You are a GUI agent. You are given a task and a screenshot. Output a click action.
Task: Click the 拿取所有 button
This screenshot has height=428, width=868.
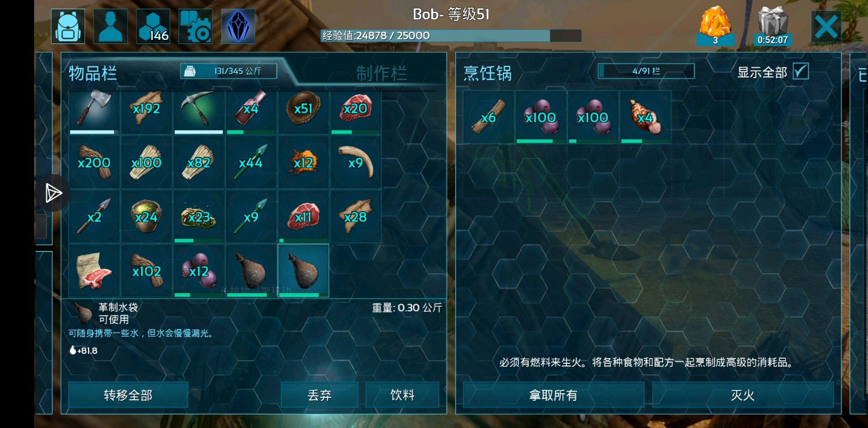[553, 395]
